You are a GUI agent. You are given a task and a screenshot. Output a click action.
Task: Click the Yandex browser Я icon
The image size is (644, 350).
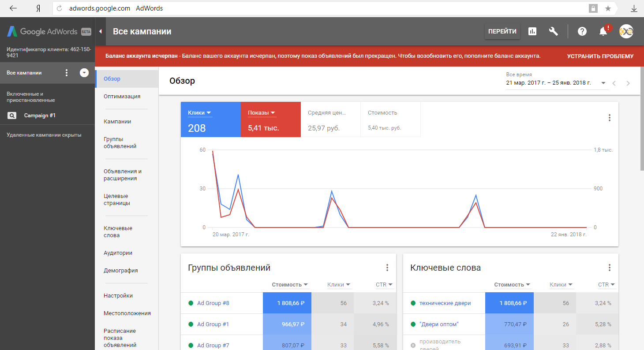click(x=38, y=8)
